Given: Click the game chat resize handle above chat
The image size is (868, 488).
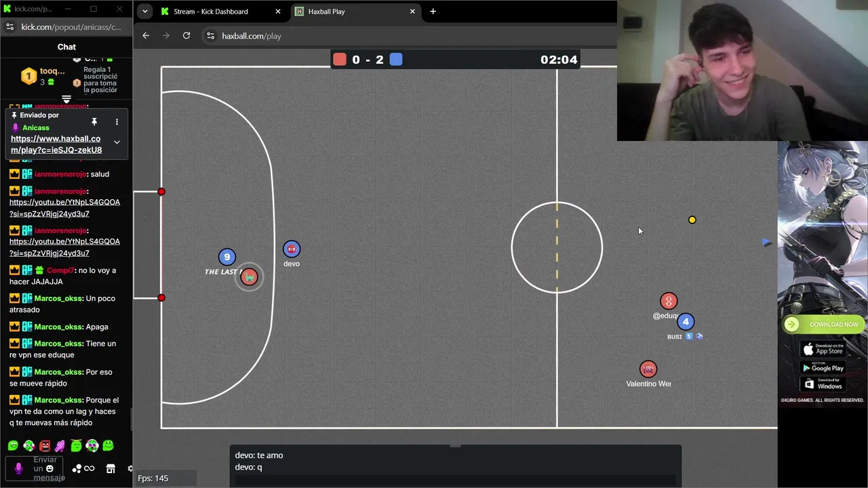Looking at the screenshot, I should click(x=455, y=446).
